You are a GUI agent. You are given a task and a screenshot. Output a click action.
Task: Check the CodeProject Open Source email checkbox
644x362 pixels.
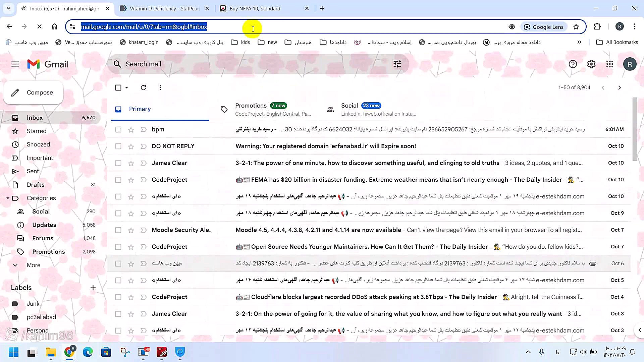(x=118, y=247)
